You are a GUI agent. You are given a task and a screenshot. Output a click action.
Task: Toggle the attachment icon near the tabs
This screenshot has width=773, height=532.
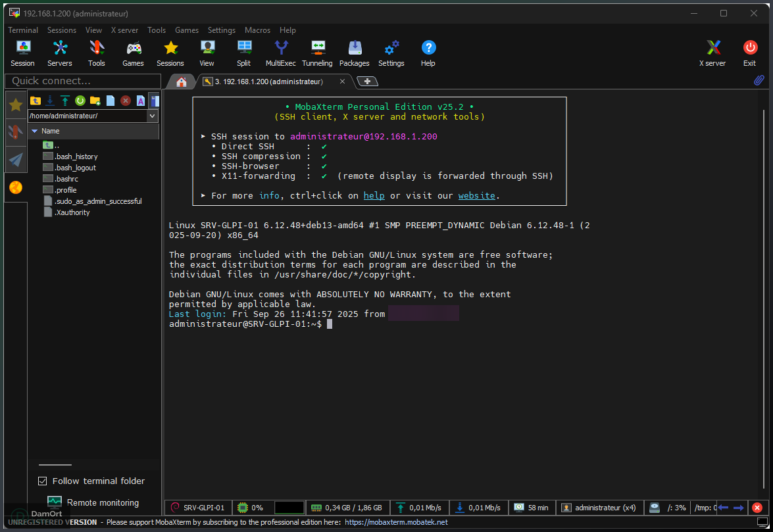pyautogui.click(x=758, y=80)
